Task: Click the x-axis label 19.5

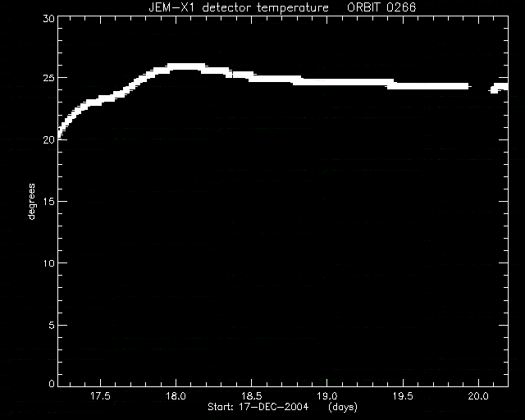Action: point(403,396)
